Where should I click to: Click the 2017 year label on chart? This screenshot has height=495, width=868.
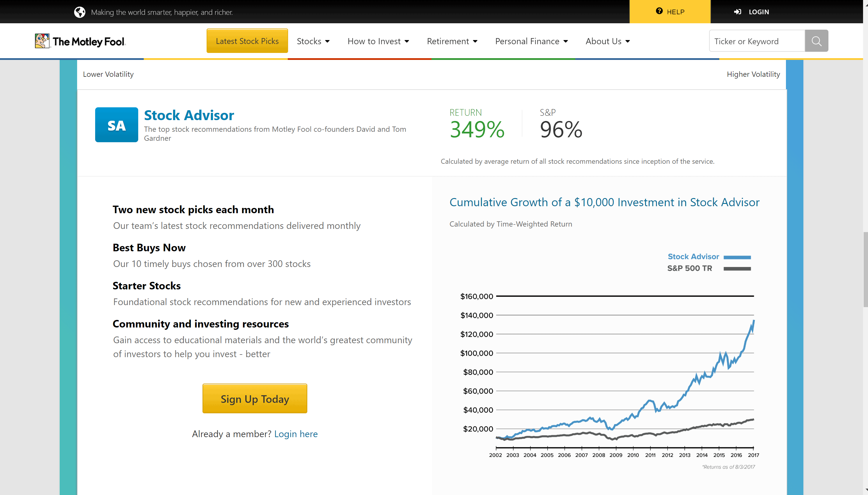tap(753, 455)
